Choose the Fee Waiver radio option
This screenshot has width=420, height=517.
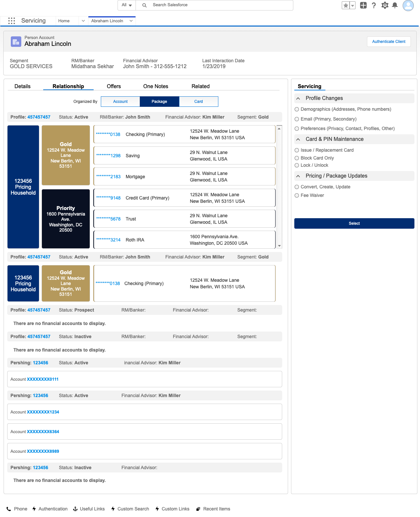click(x=297, y=195)
